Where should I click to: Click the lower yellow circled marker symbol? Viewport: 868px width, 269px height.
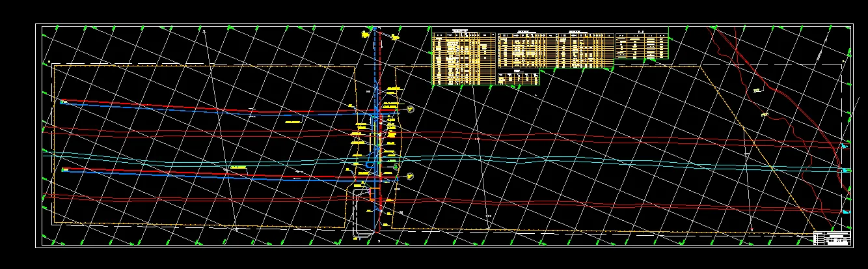tap(410, 176)
